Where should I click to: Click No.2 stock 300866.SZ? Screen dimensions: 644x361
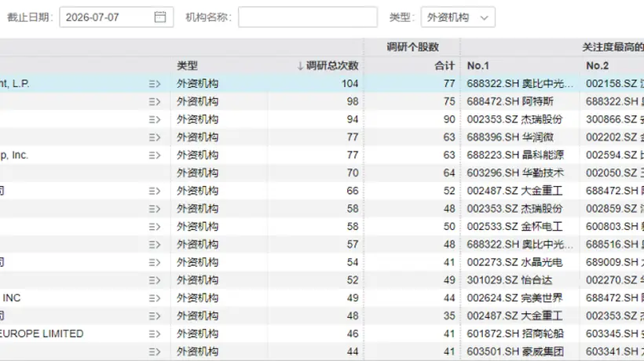point(615,119)
